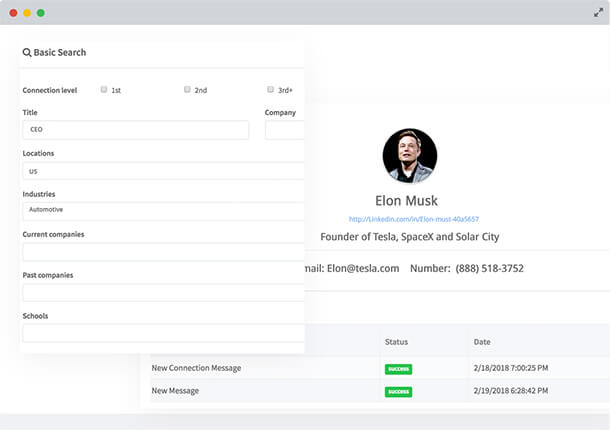The width and height of the screenshot is (610, 430).
Task: Open the Industries field showing Automotive
Action: pos(163,211)
